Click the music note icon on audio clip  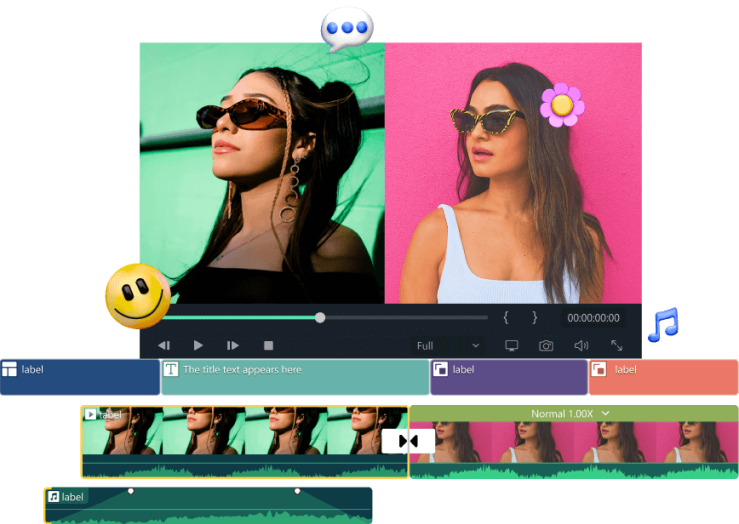[54, 497]
